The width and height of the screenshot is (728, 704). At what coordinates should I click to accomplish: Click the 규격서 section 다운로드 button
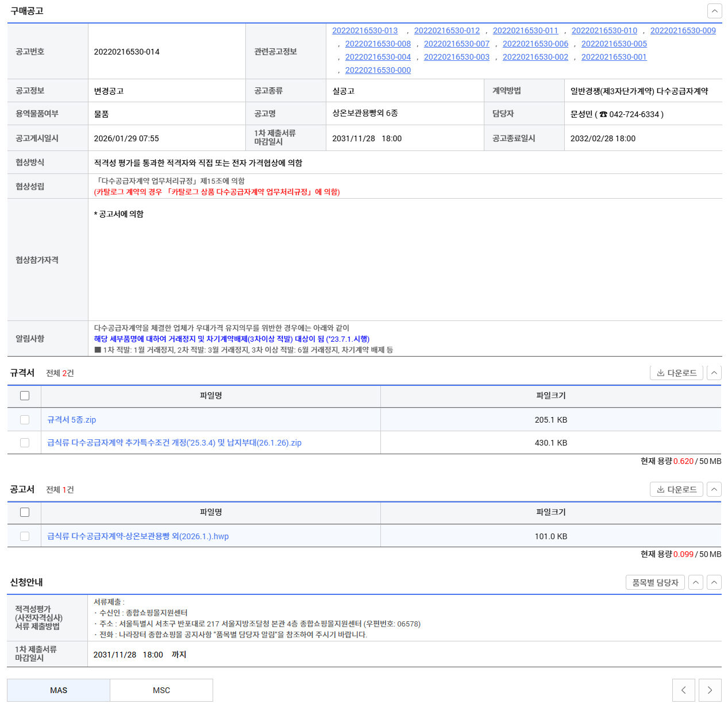[676, 373]
